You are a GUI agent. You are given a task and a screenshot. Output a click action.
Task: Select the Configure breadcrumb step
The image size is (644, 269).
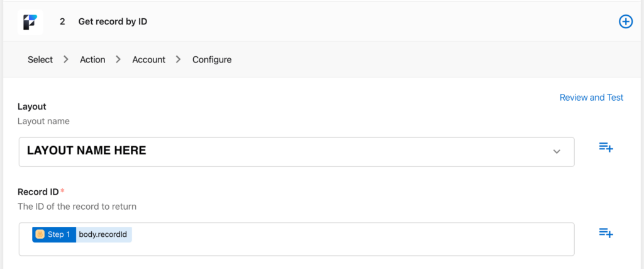212,60
